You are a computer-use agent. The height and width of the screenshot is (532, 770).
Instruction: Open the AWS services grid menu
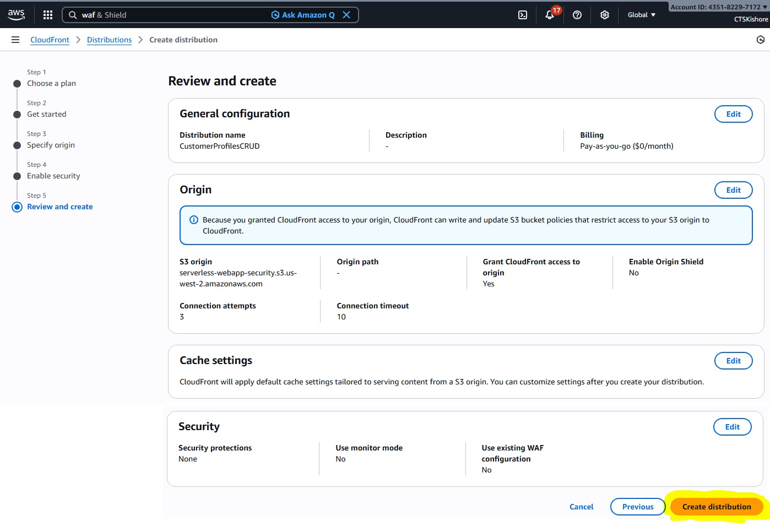click(48, 15)
